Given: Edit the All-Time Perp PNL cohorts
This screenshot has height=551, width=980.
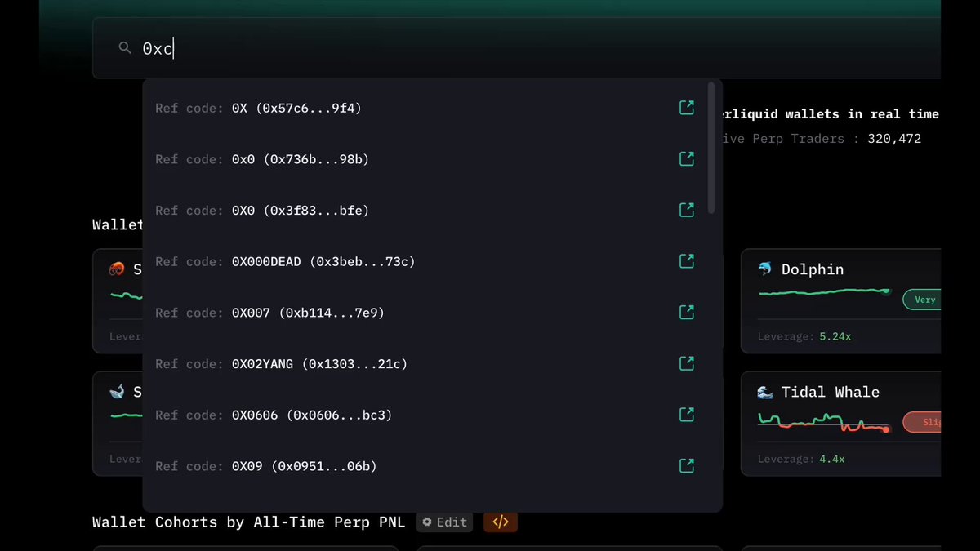Looking at the screenshot, I should (445, 522).
